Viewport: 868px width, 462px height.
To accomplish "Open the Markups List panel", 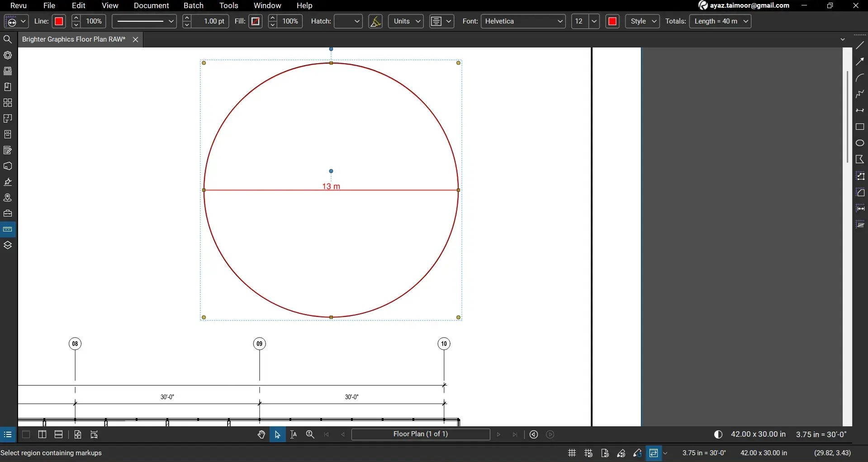I will tap(8, 150).
